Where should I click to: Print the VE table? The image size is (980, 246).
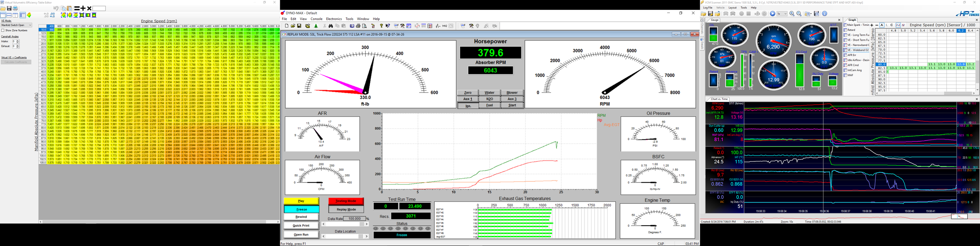pyautogui.click(x=15, y=8)
